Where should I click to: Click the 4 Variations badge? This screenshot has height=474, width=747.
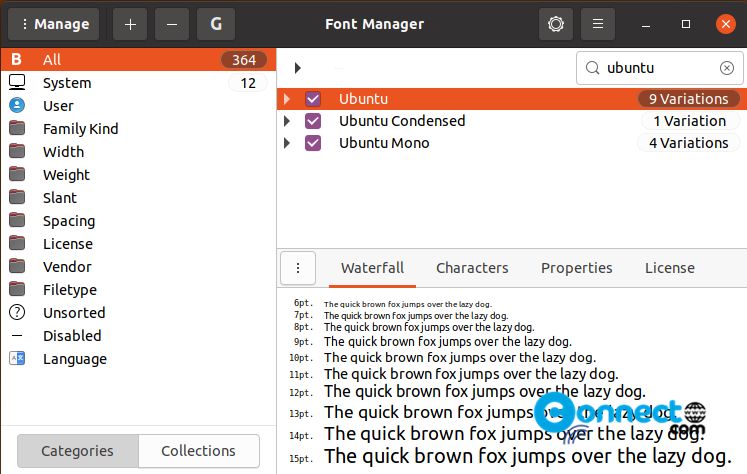click(x=689, y=143)
